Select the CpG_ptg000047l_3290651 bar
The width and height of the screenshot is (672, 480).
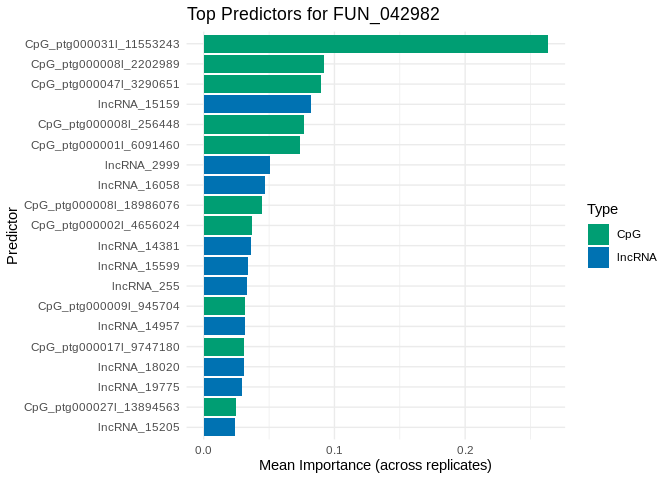point(262,84)
